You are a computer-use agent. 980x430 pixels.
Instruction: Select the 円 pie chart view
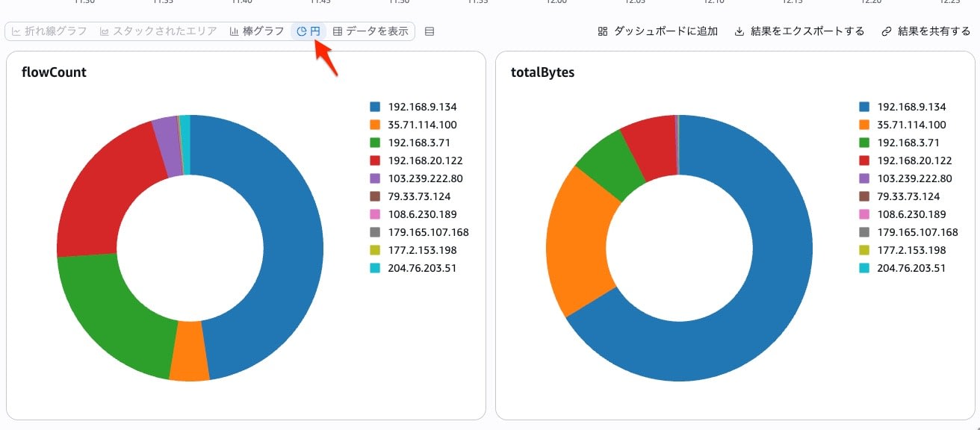(308, 31)
